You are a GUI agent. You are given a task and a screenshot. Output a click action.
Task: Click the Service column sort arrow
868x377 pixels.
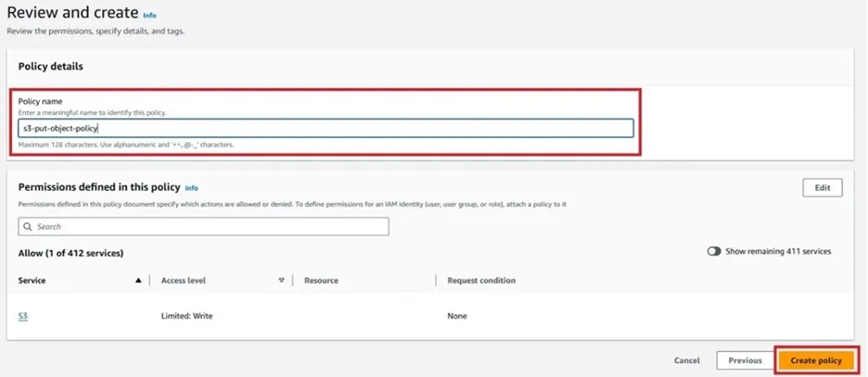[139, 280]
